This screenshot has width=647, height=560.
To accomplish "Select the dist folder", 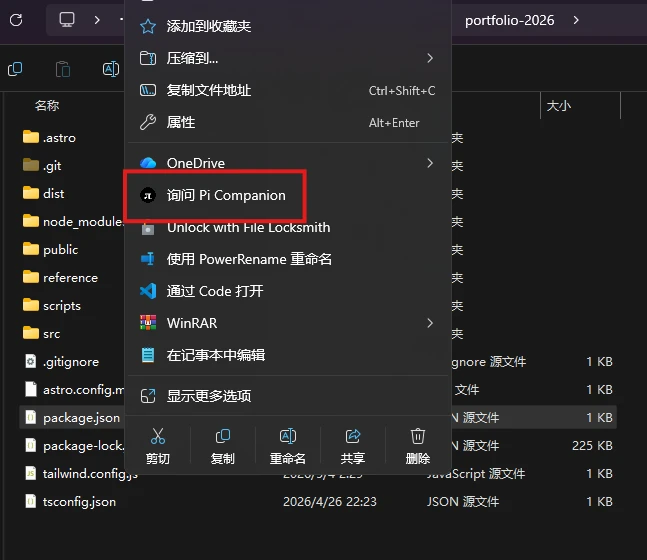I will coord(43,194).
